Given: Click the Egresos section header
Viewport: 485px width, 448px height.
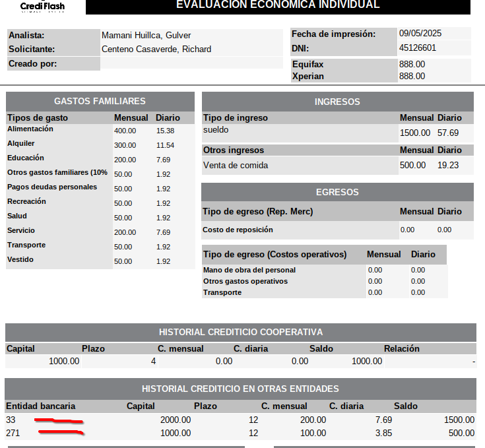Looking at the screenshot, I should 337,192.
